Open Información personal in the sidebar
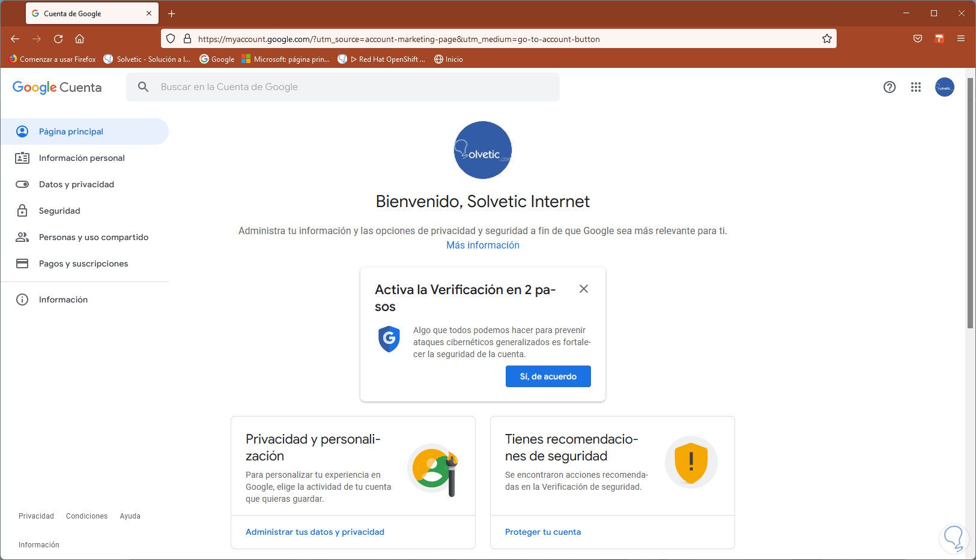Screen dimensions: 976x560 click(82, 158)
